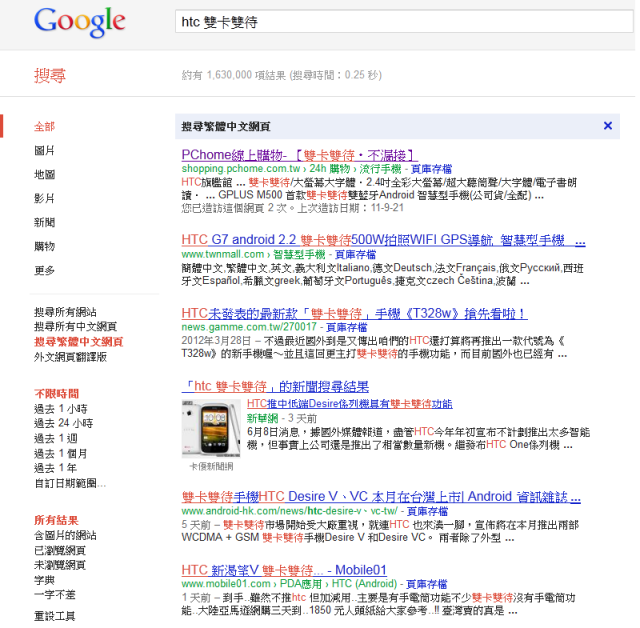Open PChome線上購物 雙卡雙待 result
The height and width of the screenshot is (628, 640).
click(x=299, y=155)
